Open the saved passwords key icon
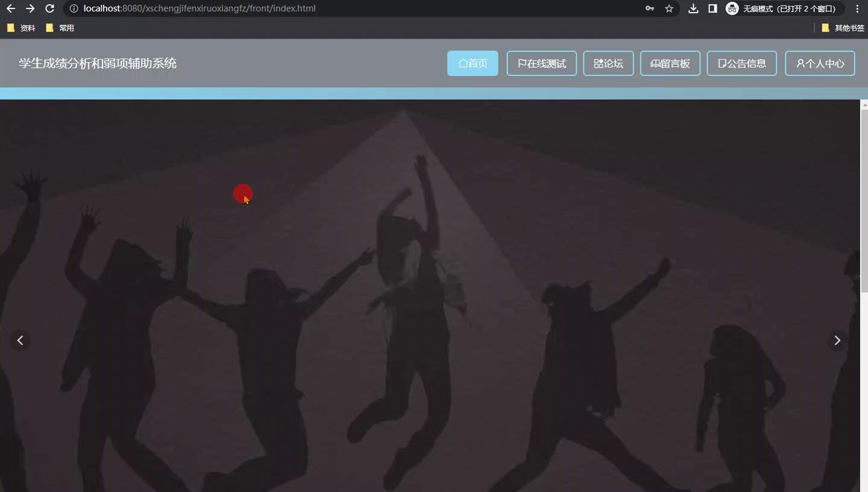Viewport: 868px width, 492px height. click(x=650, y=8)
